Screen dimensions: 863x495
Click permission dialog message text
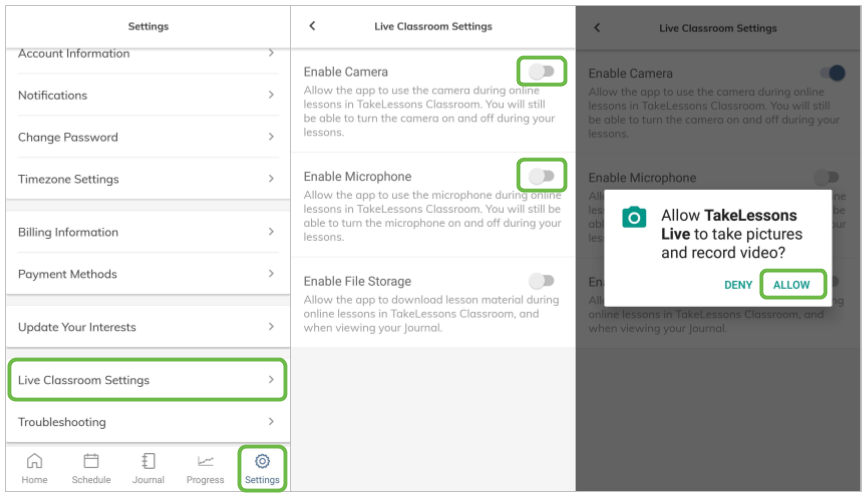pyautogui.click(x=731, y=234)
